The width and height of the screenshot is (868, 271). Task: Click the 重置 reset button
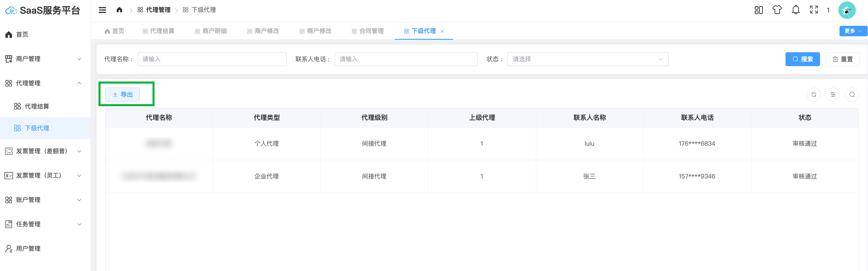(x=842, y=59)
